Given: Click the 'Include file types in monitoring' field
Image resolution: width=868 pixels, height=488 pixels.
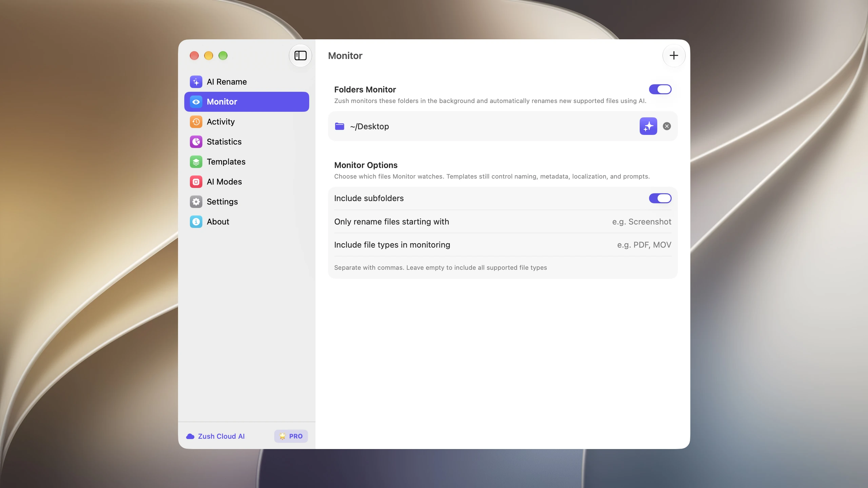Looking at the screenshot, I should pos(502,245).
